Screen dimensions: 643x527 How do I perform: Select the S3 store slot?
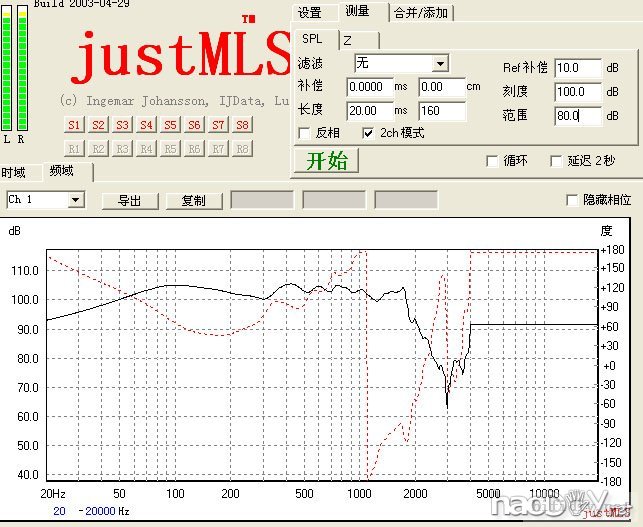(122, 125)
